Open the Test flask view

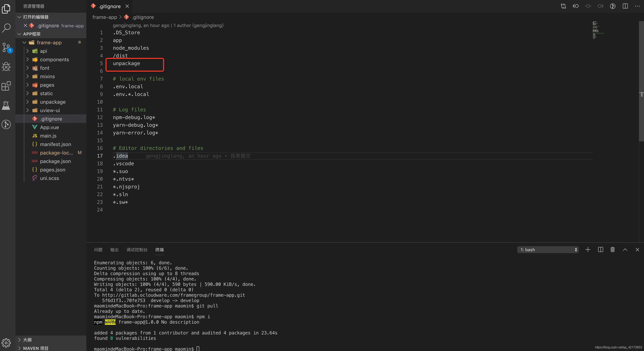[x=6, y=105]
